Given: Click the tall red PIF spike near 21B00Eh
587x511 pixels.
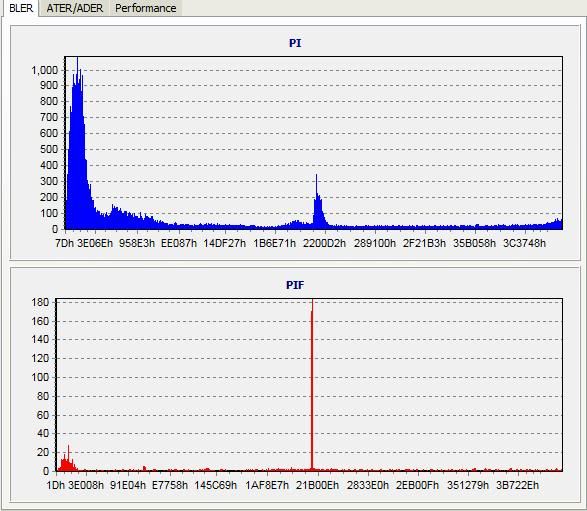Looking at the screenshot, I should point(312,386).
